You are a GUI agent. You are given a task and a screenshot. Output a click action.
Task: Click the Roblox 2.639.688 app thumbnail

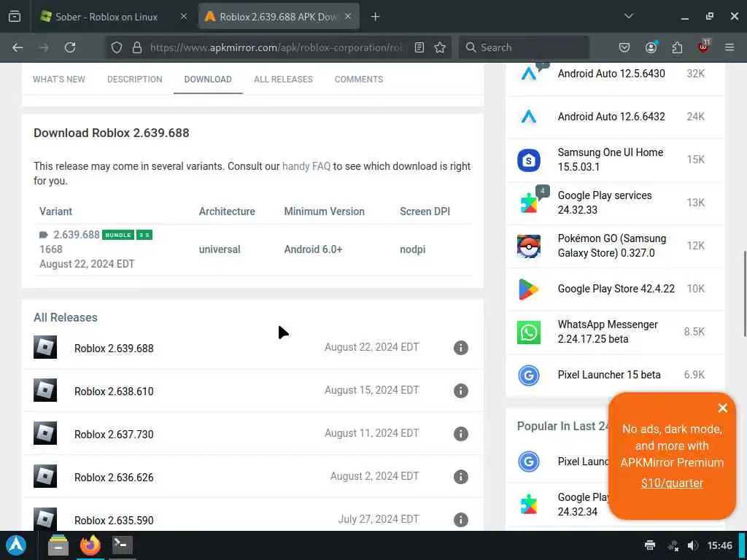tap(45, 347)
